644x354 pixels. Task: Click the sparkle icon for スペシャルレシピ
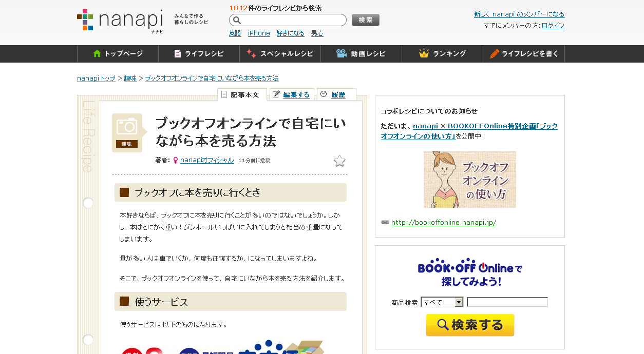(x=251, y=53)
